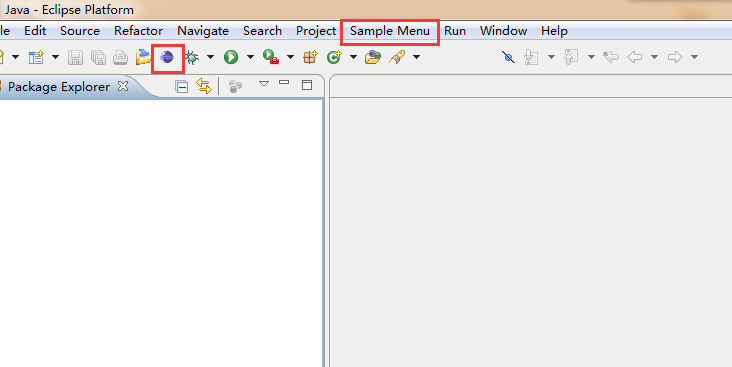Maximize the Package Explorer view
The image size is (732, 367).
(307, 85)
